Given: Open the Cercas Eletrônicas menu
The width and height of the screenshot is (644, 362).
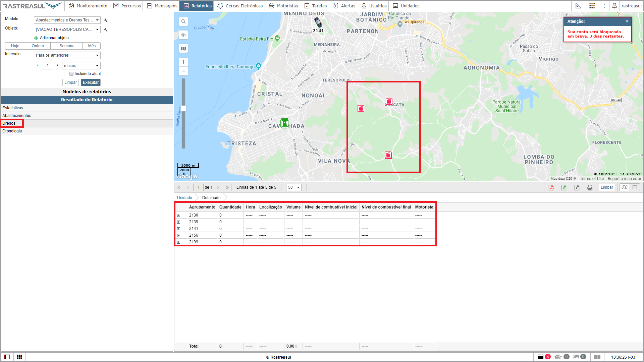Looking at the screenshot, I should coord(240,6).
